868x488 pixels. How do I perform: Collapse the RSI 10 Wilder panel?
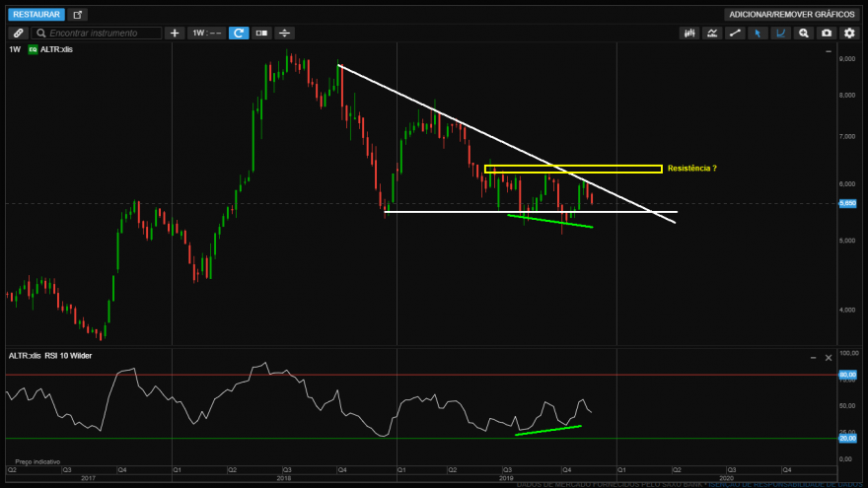813,358
